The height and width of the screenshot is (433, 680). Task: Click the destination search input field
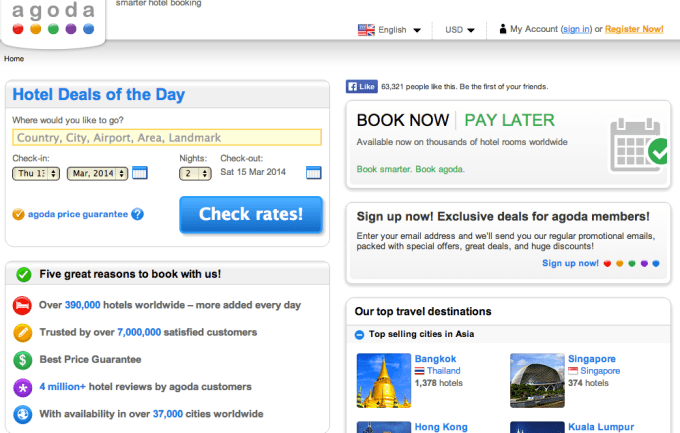167,138
